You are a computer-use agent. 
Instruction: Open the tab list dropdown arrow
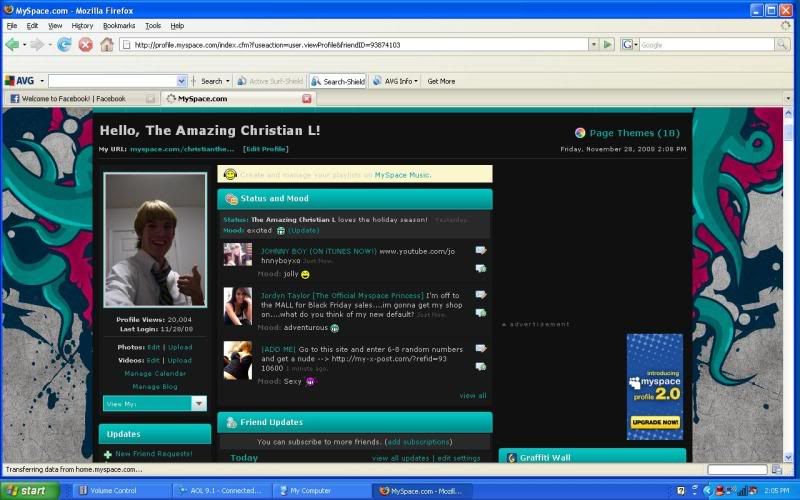click(788, 98)
